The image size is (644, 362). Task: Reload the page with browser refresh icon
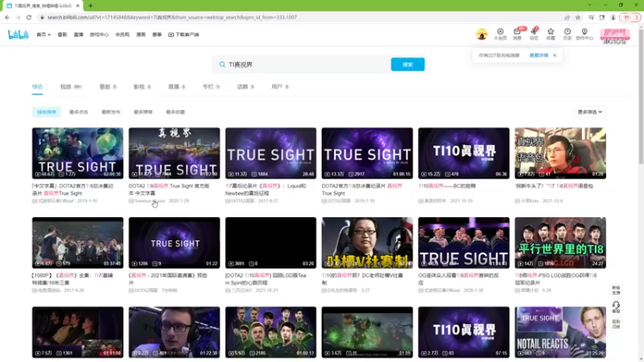tap(29, 17)
